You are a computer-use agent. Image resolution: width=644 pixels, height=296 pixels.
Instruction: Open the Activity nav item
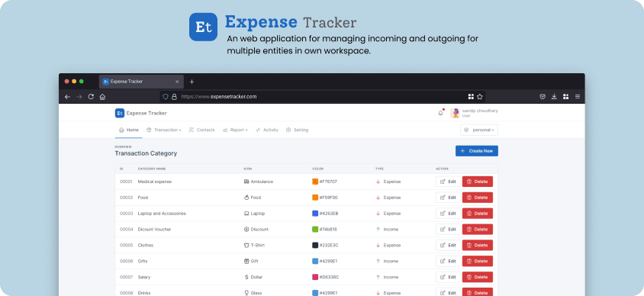[266, 130]
